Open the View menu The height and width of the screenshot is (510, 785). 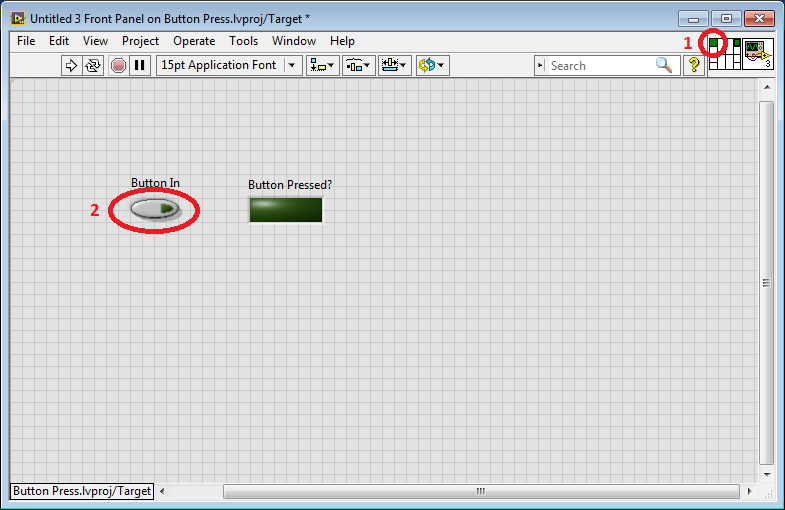click(x=95, y=41)
